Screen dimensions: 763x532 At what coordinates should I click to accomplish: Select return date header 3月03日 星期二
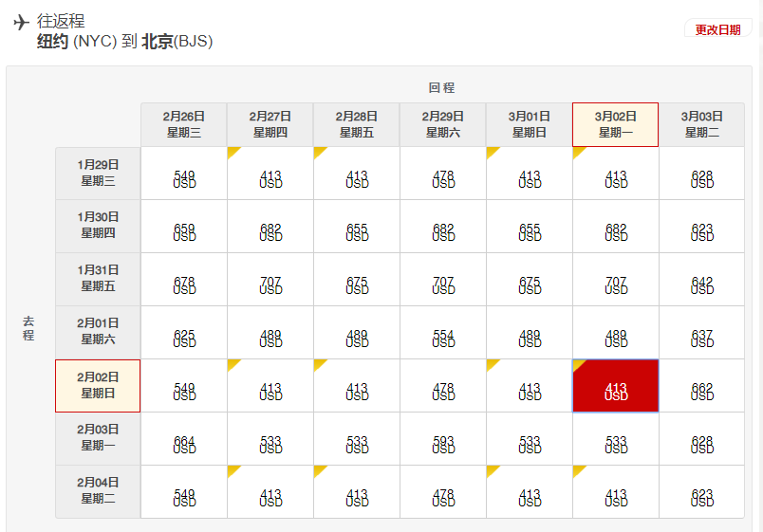[701, 124]
